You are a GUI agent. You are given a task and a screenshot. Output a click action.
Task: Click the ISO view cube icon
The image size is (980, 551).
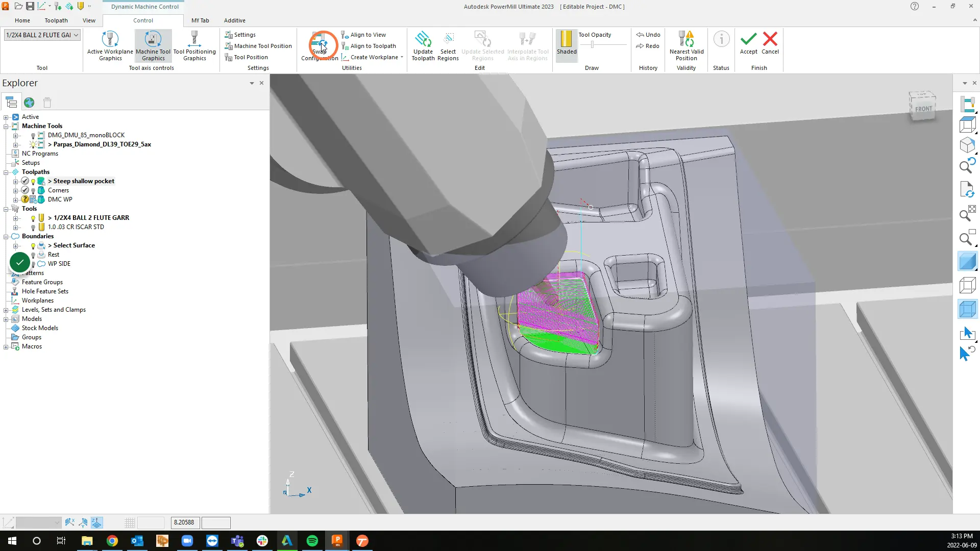pyautogui.click(x=968, y=145)
